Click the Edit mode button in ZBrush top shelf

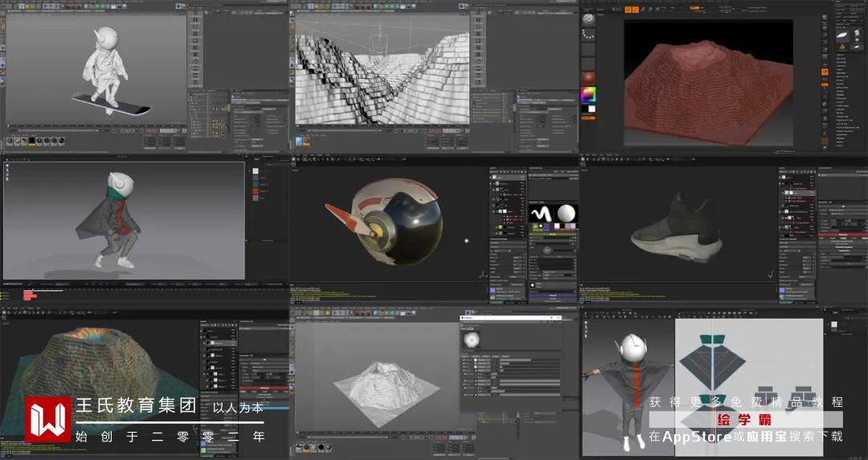[628, 10]
